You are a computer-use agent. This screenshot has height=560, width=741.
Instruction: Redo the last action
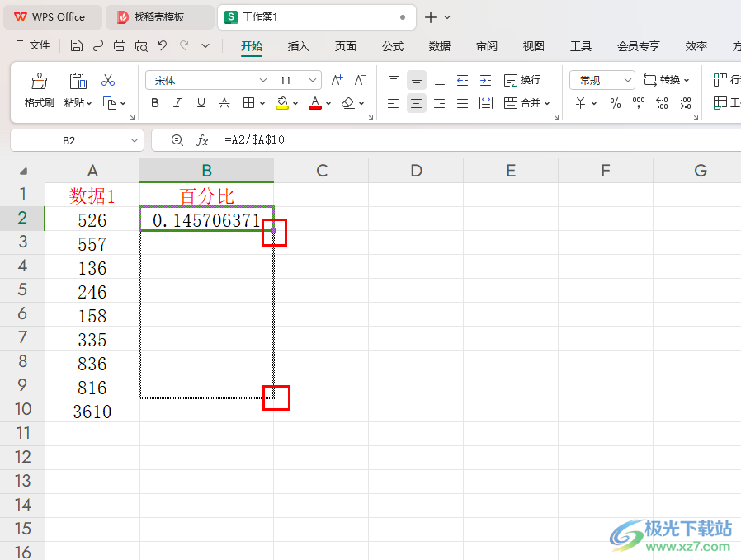(x=184, y=46)
